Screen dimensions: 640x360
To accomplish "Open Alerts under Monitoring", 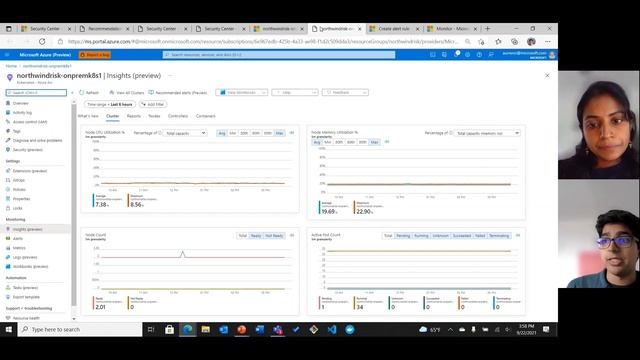I will (18, 239).
